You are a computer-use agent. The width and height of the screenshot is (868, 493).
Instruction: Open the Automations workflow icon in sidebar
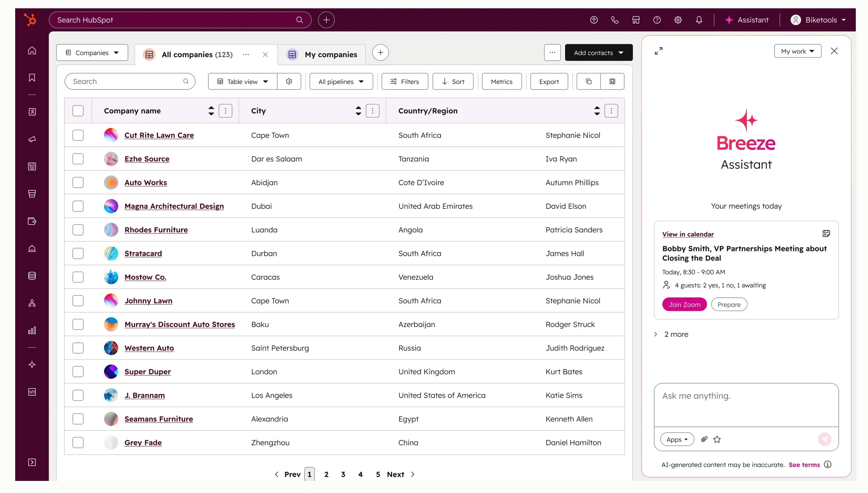(32, 303)
